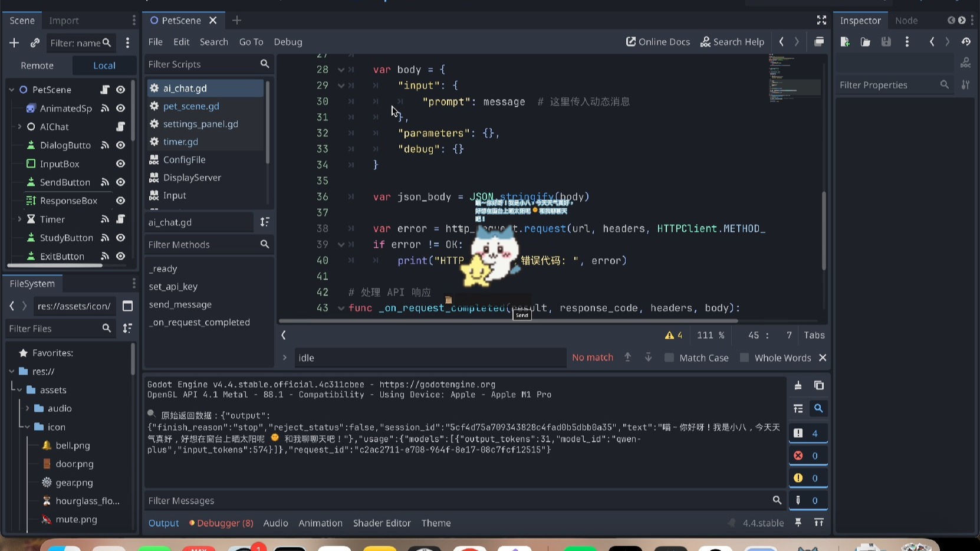Toggle visibility of ResponseBox node
Image resolution: width=980 pixels, height=551 pixels.
(120, 201)
